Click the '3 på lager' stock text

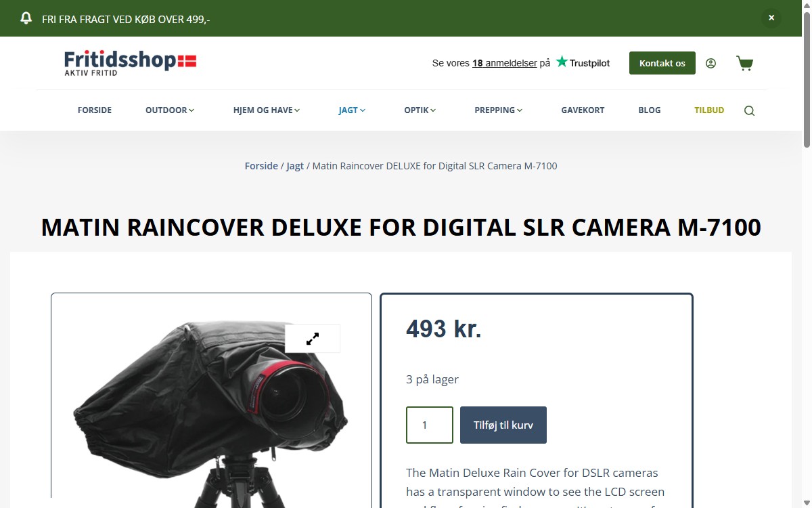pos(432,379)
